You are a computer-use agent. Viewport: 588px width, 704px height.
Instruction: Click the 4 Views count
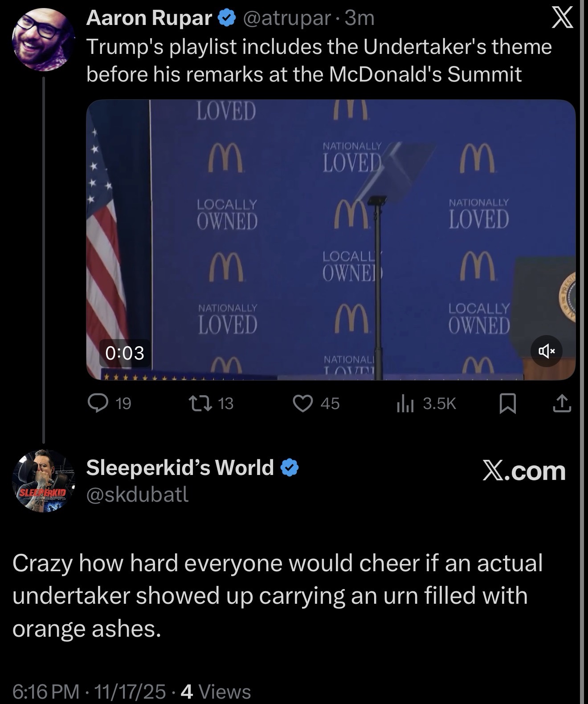point(216,691)
